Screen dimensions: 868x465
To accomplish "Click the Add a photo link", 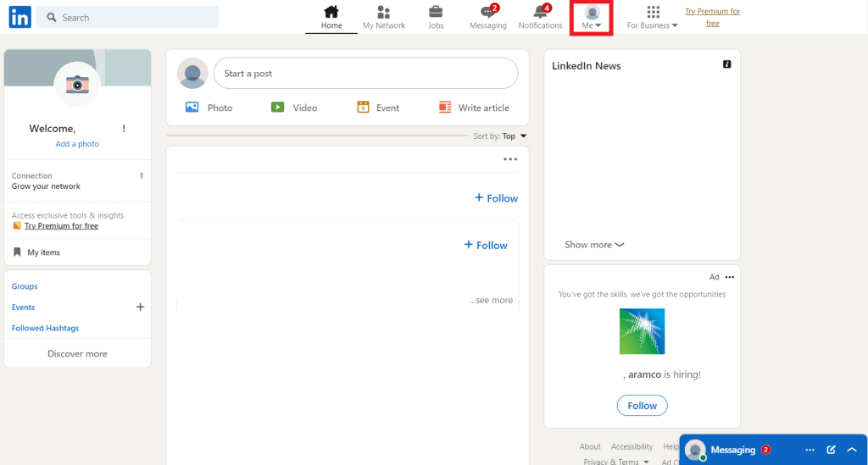I will 77,144.
